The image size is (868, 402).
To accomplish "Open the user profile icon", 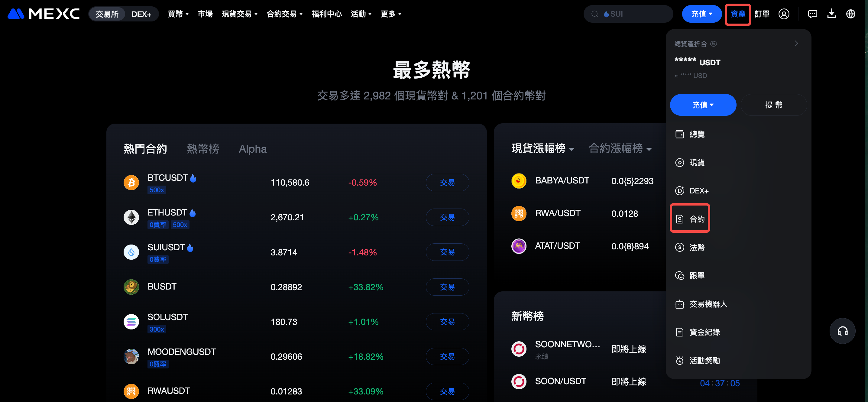I will click(784, 14).
